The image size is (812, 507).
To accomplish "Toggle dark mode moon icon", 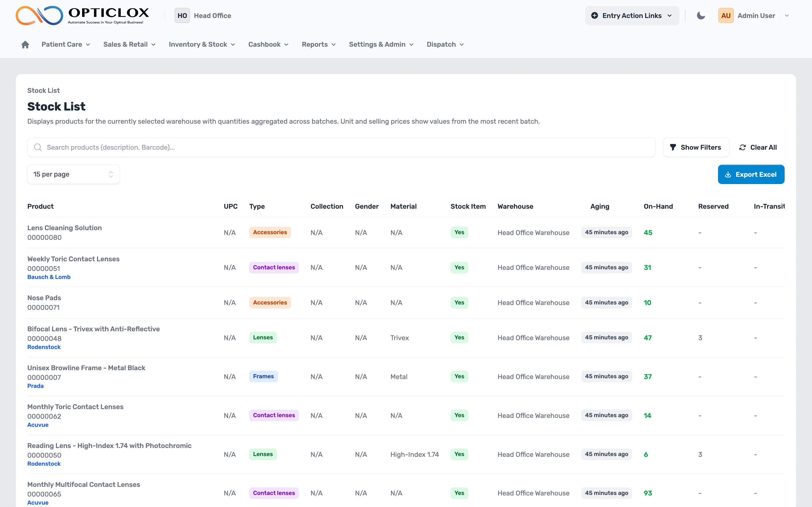I will pos(701,16).
